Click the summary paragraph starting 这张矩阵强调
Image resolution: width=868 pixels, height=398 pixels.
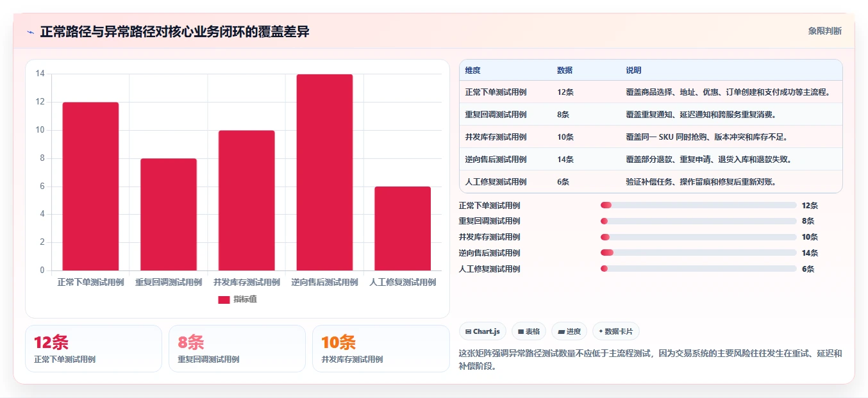pyautogui.click(x=651, y=361)
